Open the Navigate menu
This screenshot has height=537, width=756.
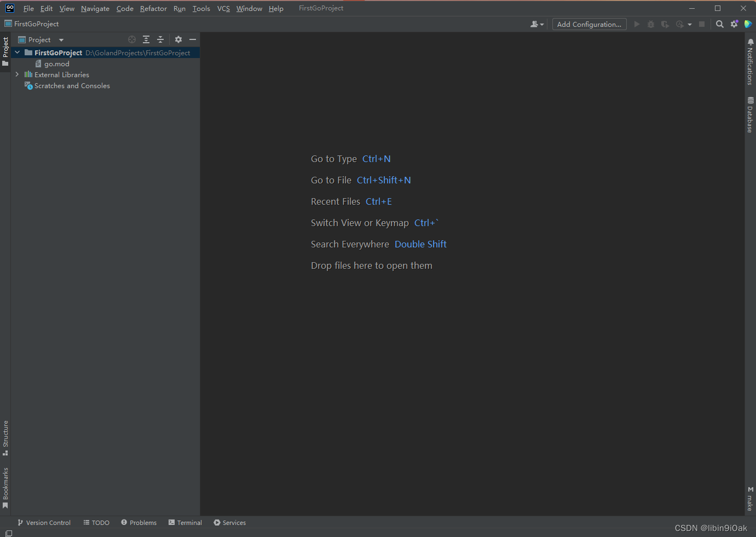[95, 9]
